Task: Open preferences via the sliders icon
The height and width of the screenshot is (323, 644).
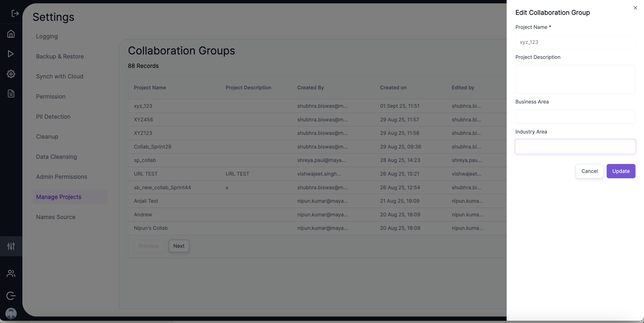Action: click(11, 246)
